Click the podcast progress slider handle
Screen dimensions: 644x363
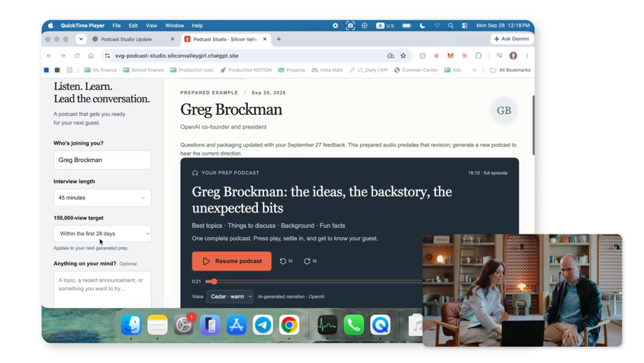point(214,281)
